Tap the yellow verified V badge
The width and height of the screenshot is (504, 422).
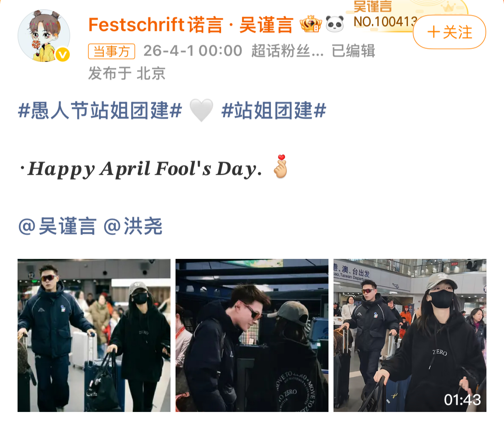click(63, 55)
